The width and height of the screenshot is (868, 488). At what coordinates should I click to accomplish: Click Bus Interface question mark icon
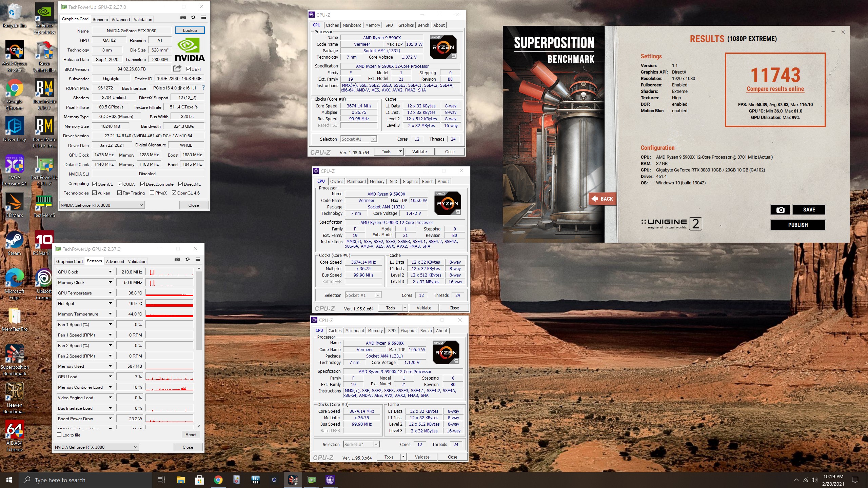[203, 87]
